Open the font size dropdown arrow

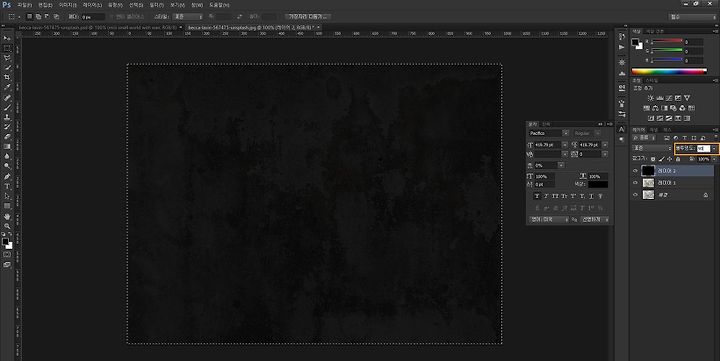point(565,145)
